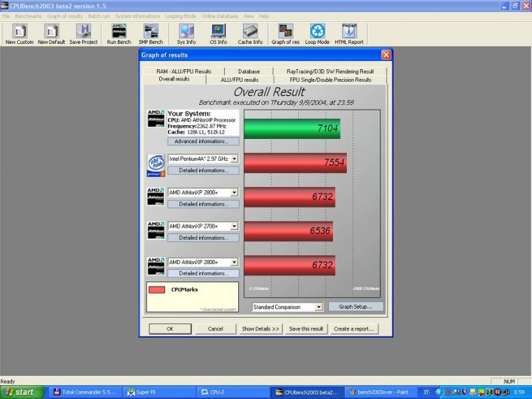
Task: Switch to RAM - ALU/FPU Results tab
Action: coord(184,71)
